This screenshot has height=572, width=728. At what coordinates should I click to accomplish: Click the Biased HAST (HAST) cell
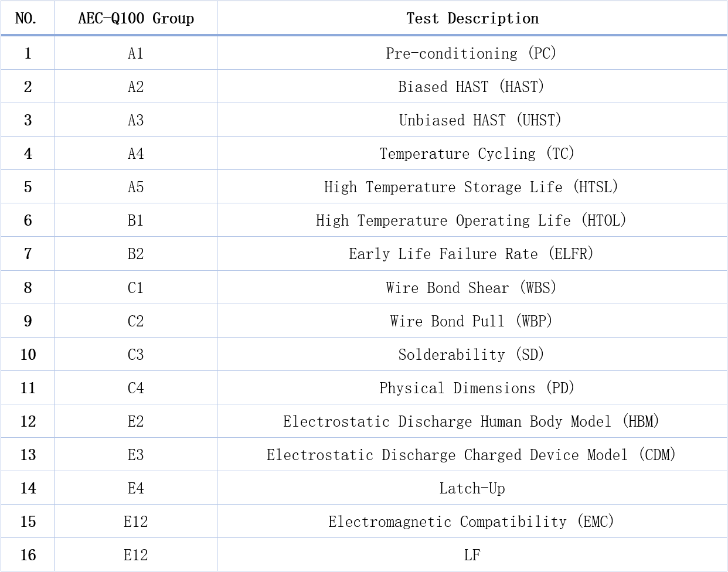point(471,87)
